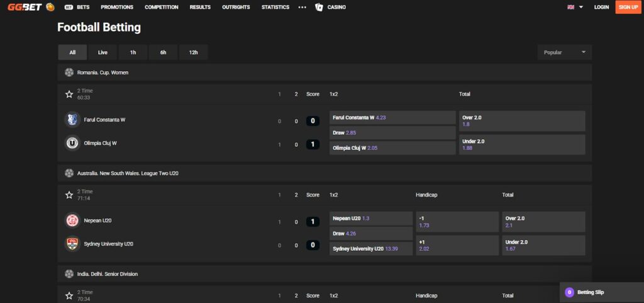Click the football icon beside India Delhi Senior Division
Image resolution: width=644 pixels, height=303 pixels.
tap(69, 274)
